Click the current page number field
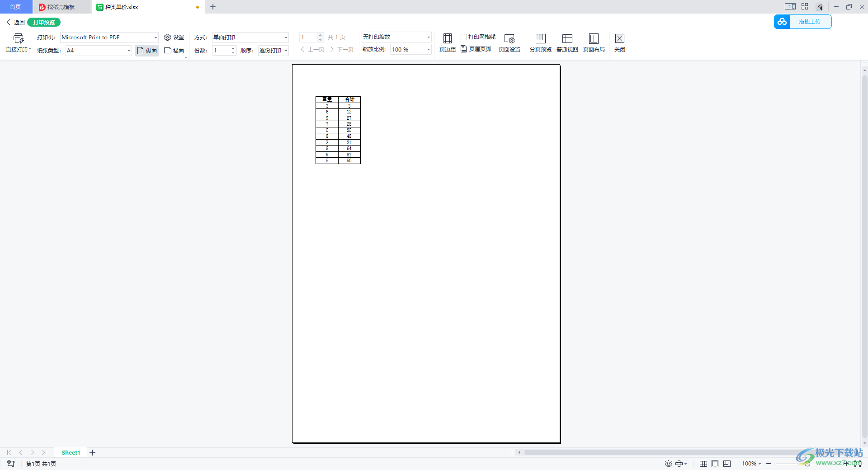The height and width of the screenshot is (470, 868). 308,37
